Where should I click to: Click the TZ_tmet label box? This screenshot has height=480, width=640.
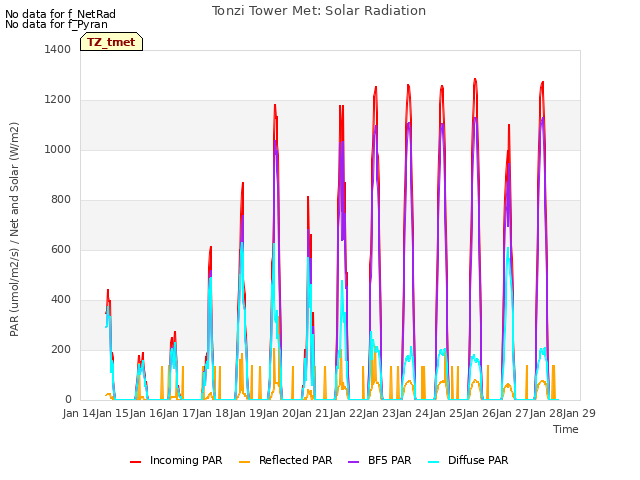[111, 42]
